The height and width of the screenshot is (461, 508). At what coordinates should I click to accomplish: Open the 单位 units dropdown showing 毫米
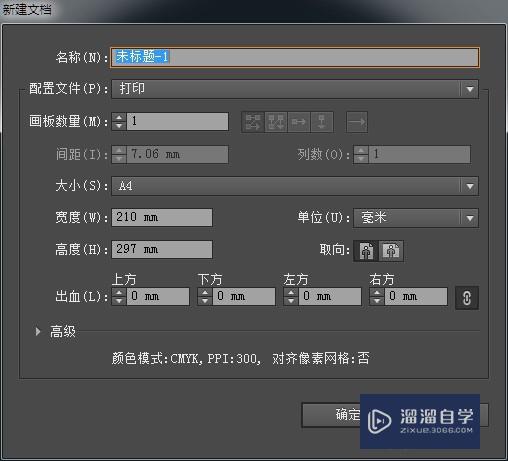[416, 218]
